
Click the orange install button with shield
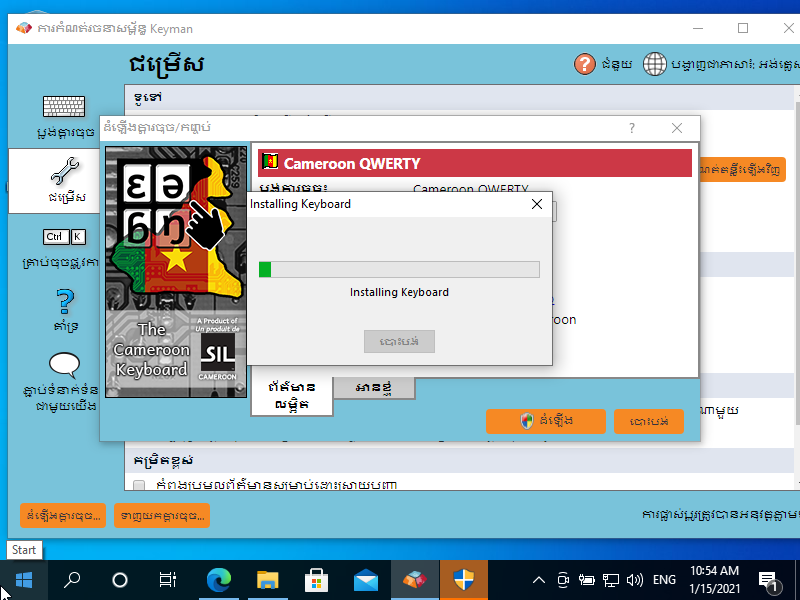click(545, 421)
